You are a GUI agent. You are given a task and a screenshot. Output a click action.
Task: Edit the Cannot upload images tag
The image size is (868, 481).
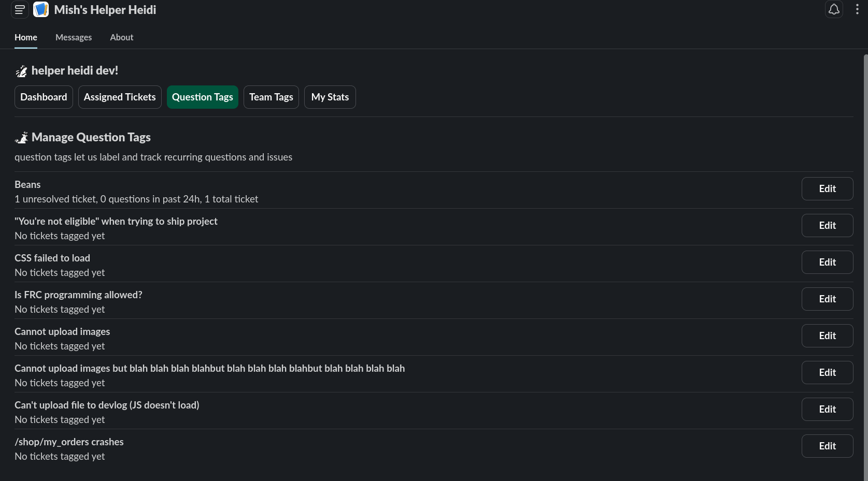[827, 336]
